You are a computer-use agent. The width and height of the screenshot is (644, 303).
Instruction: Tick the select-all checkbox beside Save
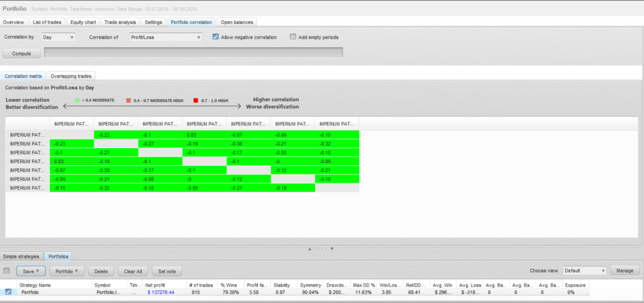[x=7, y=271]
